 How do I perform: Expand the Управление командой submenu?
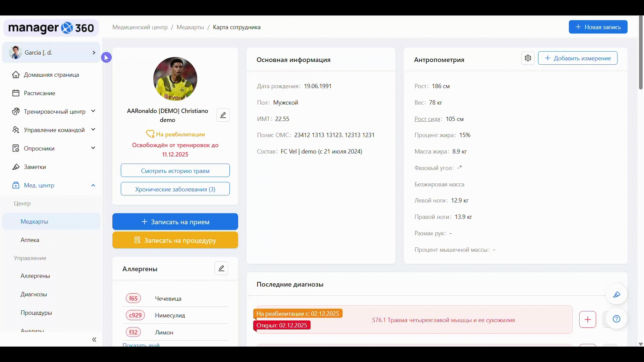(93, 130)
